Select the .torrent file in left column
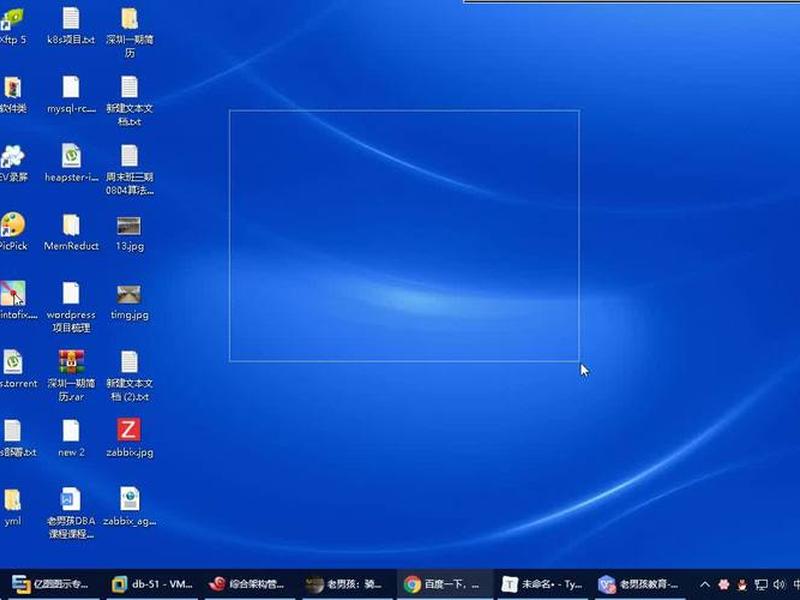The width and height of the screenshot is (800, 600). click(12, 362)
